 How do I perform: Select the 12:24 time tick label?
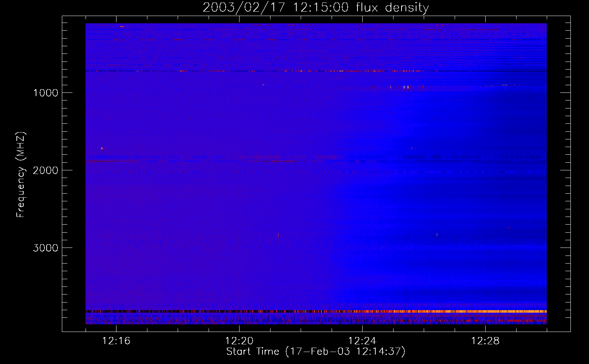click(362, 341)
